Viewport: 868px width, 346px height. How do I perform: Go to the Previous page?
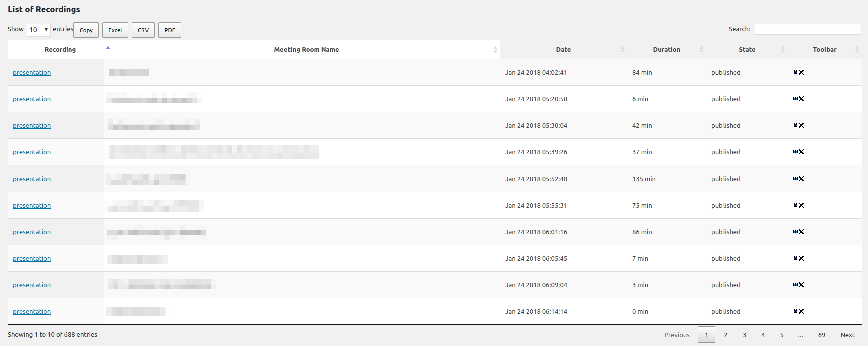click(x=677, y=335)
